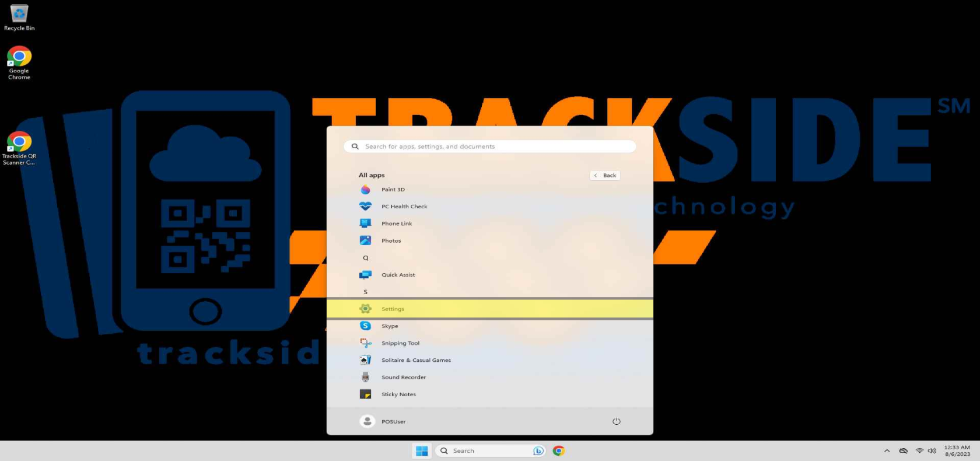Launch PC Health Check icon

[x=365, y=207]
